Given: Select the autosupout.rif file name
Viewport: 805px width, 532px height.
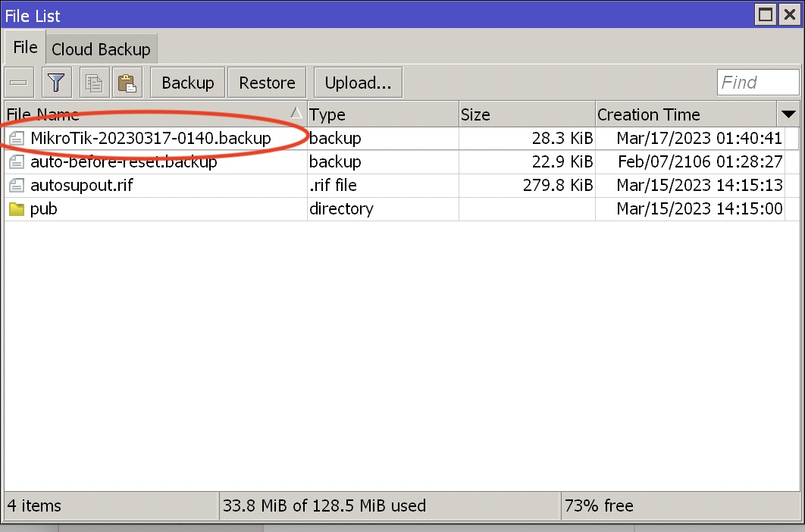Looking at the screenshot, I should (x=82, y=186).
